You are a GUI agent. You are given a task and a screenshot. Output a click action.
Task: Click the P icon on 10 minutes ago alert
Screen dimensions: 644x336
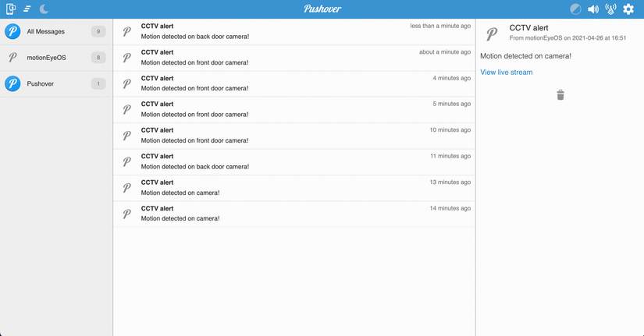127,136
